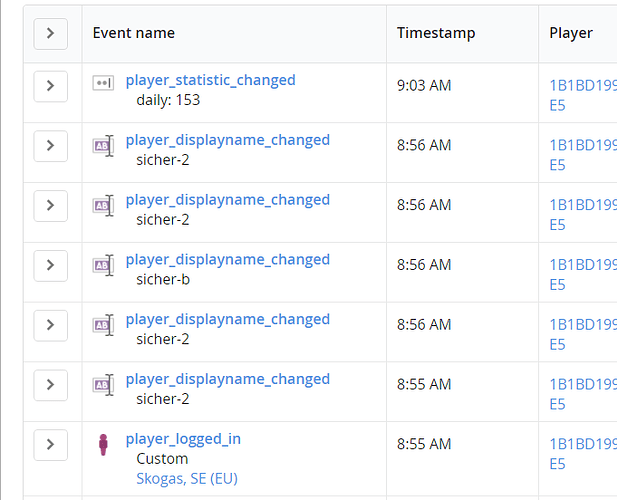
Task: Sort by the Event name column header
Action: [x=134, y=33]
